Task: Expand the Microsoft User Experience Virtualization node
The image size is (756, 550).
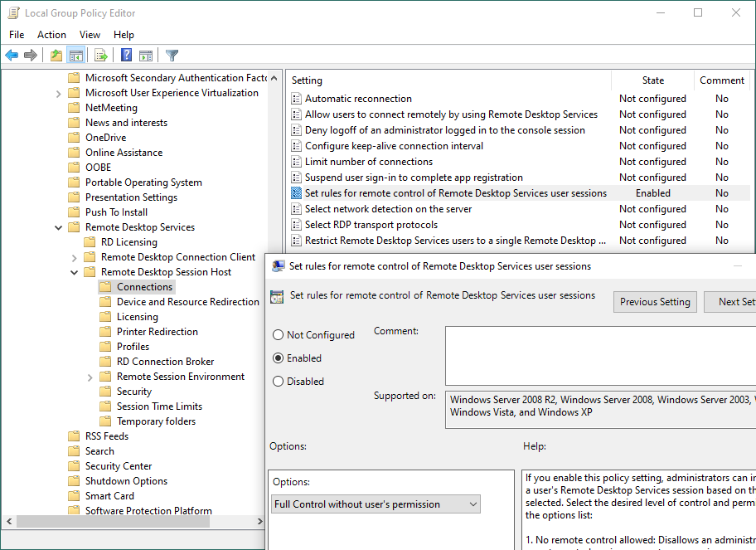Action: 58,94
